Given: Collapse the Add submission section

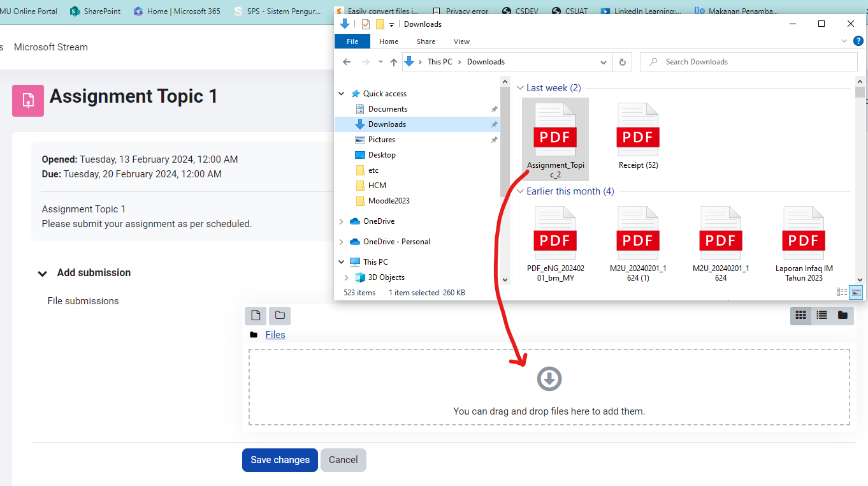Looking at the screenshot, I should coord(43,274).
